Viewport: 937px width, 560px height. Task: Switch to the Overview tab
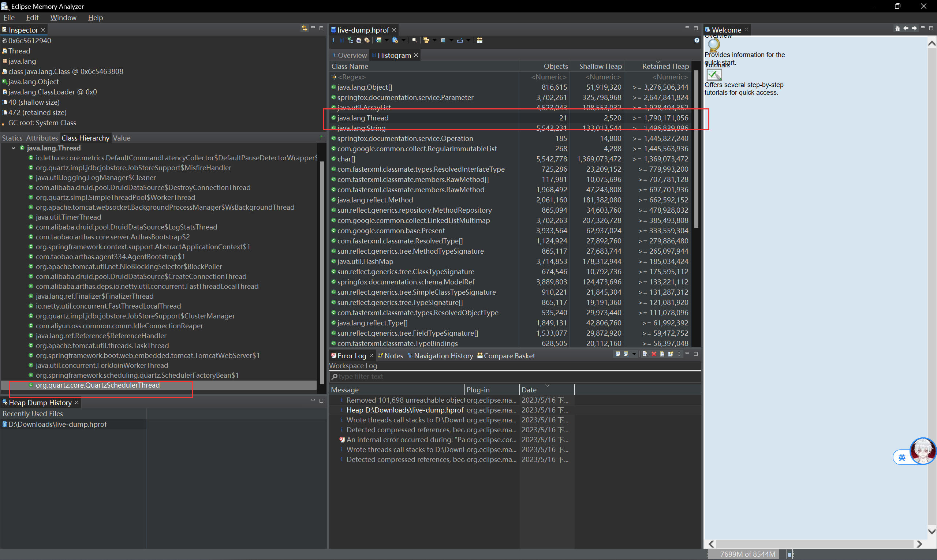(x=351, y=55)
